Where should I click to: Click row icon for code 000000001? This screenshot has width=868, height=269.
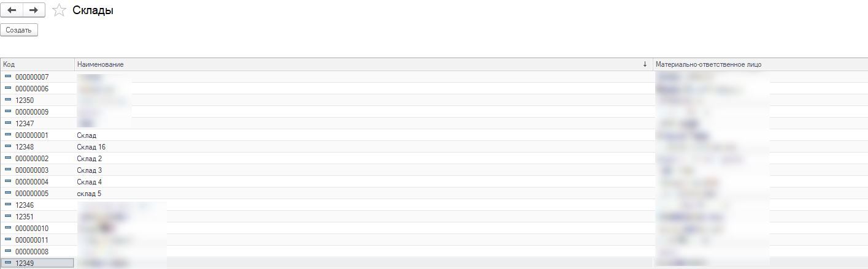click(8, 135)
